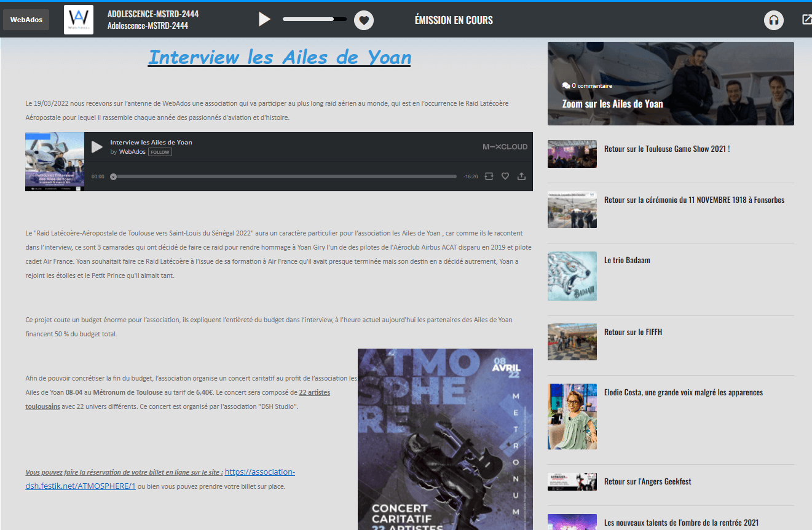
Task: Click the Mixcloud logo in embedded player
Action: (505, 147)
